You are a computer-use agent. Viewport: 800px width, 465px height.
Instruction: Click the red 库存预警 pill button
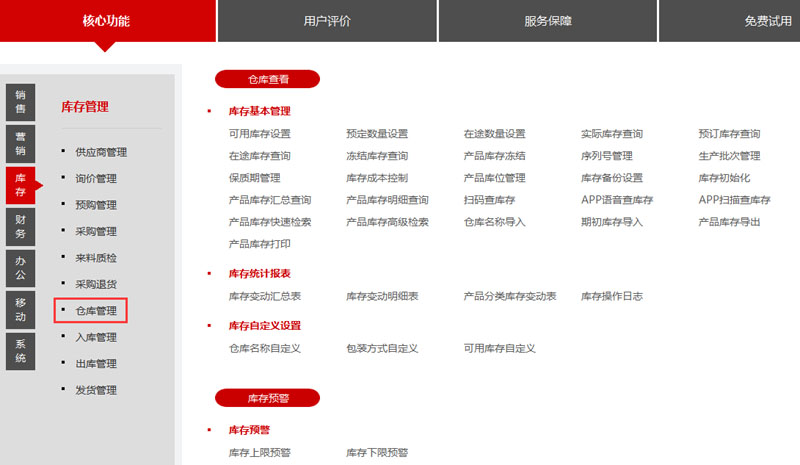pos(267,398)
